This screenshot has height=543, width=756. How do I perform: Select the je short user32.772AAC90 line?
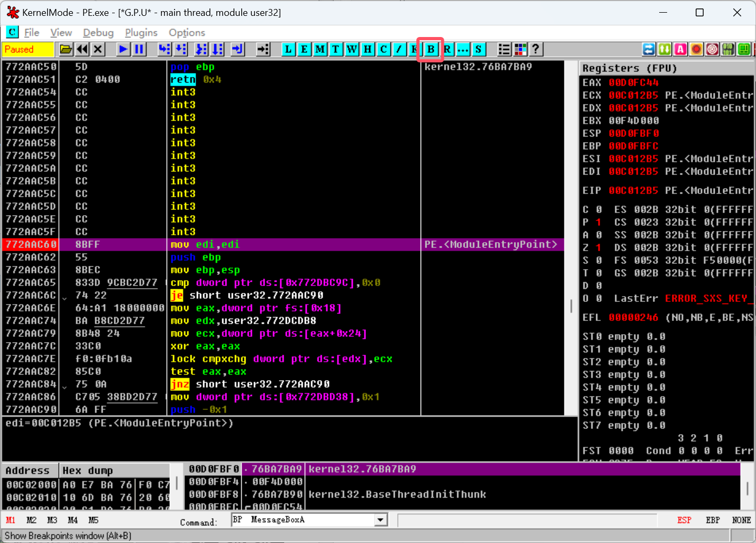pyautogui.click(x=283, y=295)
